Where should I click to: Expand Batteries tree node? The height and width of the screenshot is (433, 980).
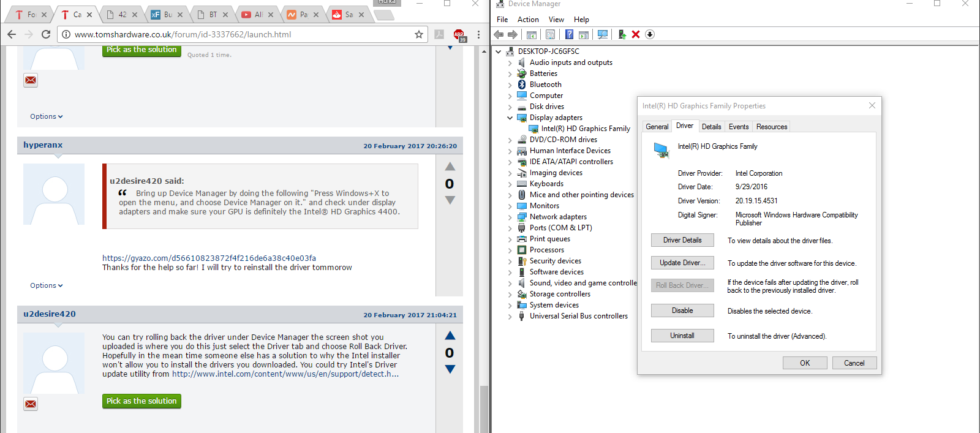point(510,73)
